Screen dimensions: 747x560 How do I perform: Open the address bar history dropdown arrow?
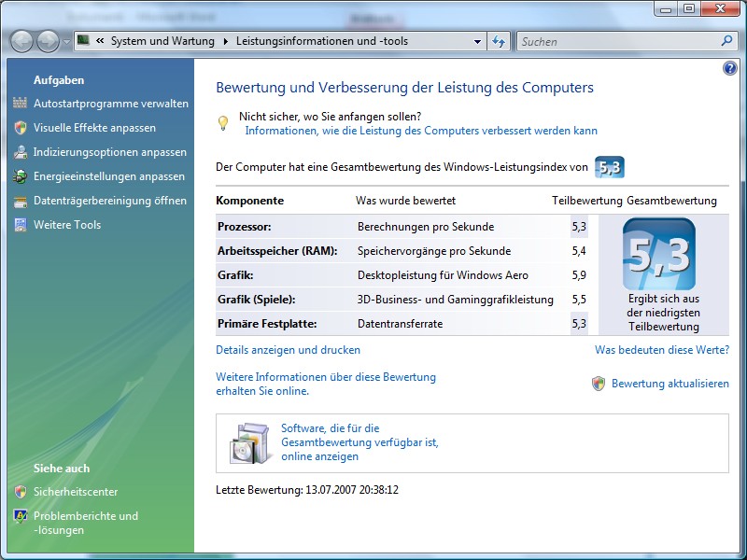click(477, 41)
